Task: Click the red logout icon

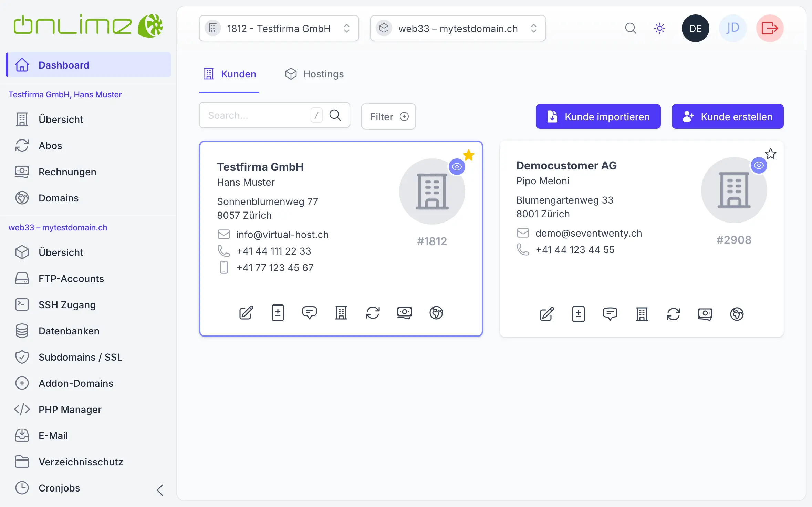Action: [x=770, y=28]
